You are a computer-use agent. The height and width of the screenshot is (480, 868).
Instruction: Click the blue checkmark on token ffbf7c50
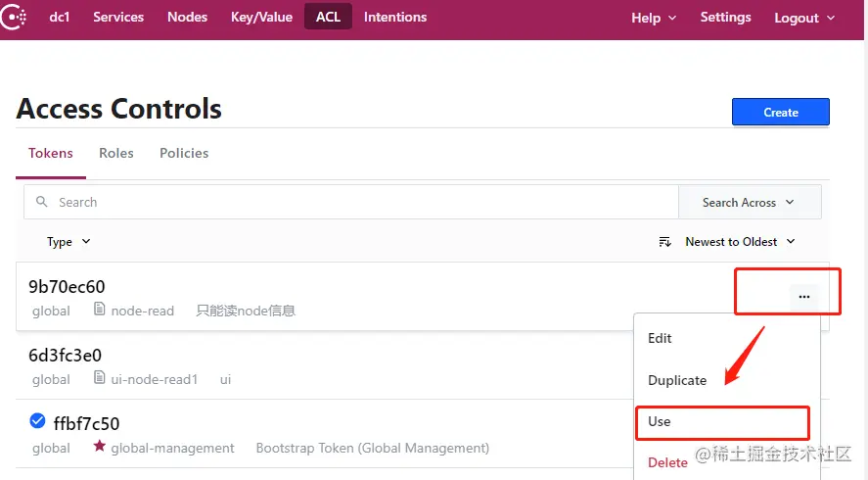37,421
